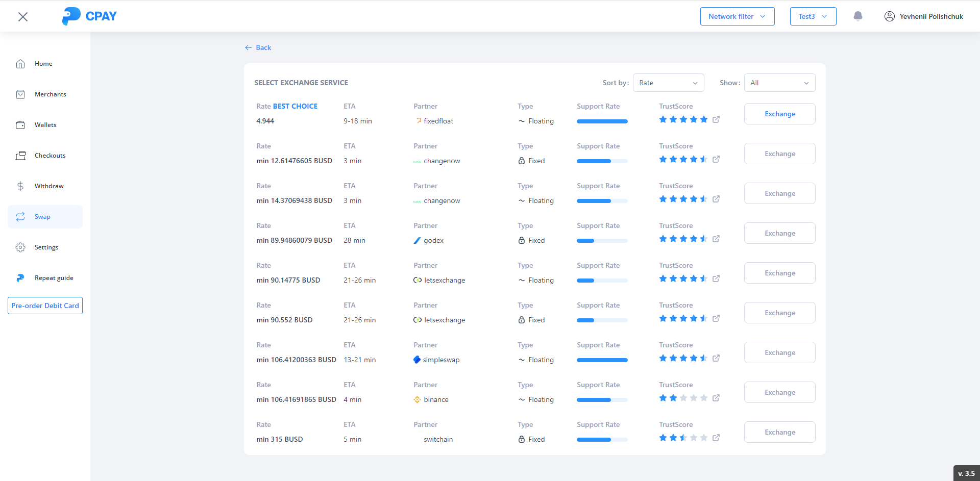This screenshot has height=481, width=980.
Task: Open switchain TrustScore external link icon
Action: [716, 438]
